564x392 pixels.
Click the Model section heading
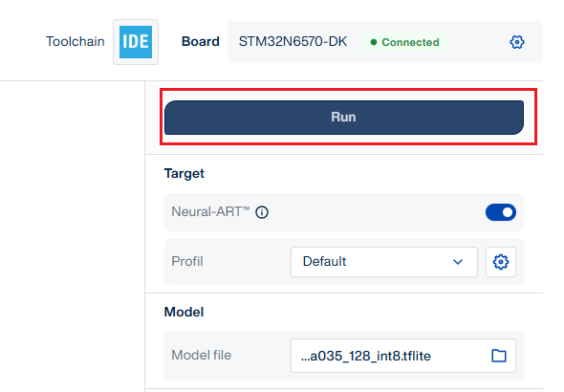(x=184, y=312)
